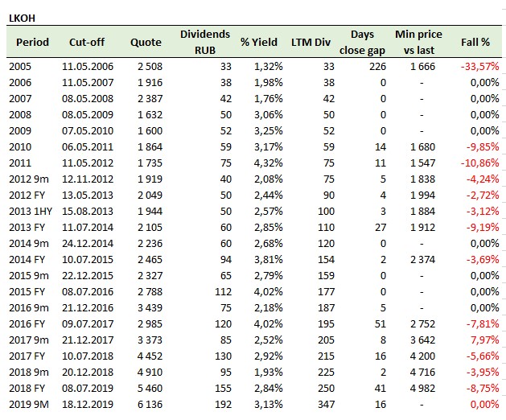Click the LTM Div column header
Viewport: 506px width, 420px height.
[x=311, y=43]
